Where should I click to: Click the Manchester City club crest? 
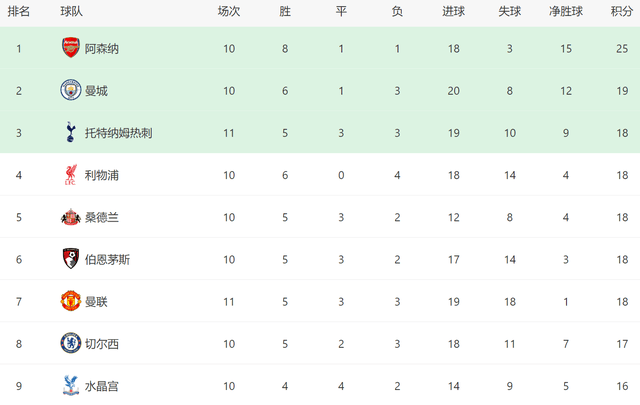coord(70,90)
